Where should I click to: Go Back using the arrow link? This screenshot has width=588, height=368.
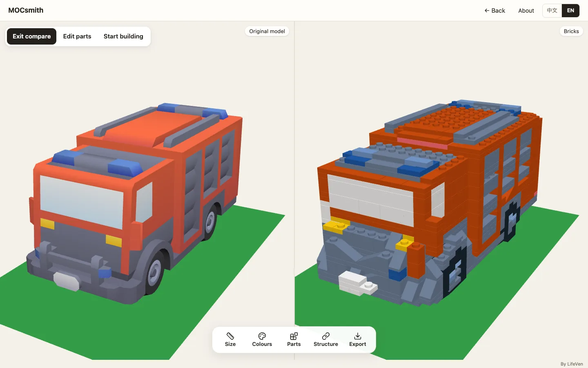pyautogui.click(x=494, y=11)
